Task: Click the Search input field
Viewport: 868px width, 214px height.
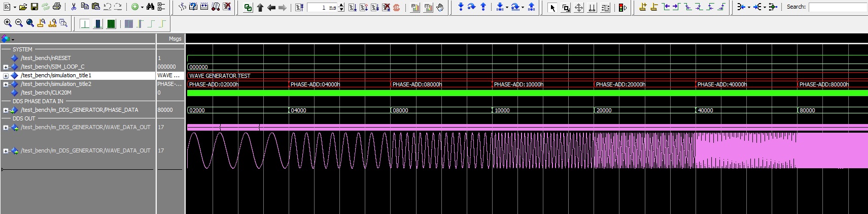Action: click(837, 7)
